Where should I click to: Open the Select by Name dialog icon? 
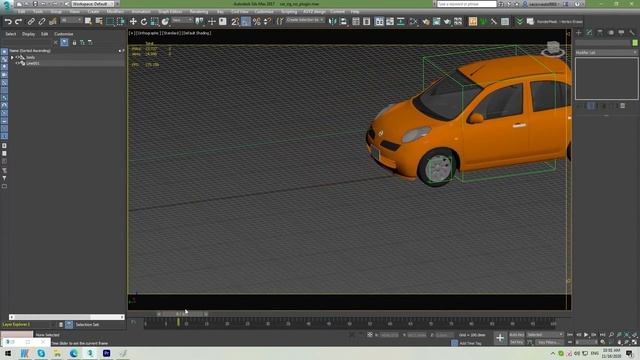99,21
